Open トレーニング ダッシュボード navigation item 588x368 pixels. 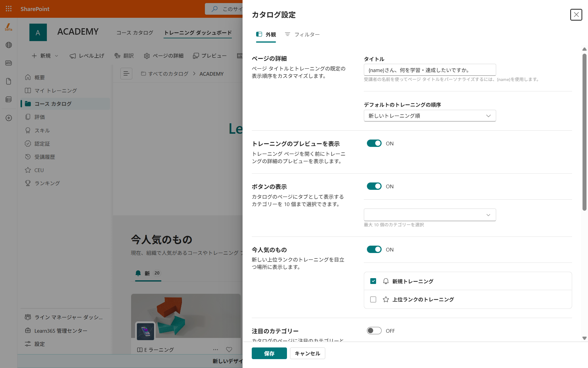[198, 33]
